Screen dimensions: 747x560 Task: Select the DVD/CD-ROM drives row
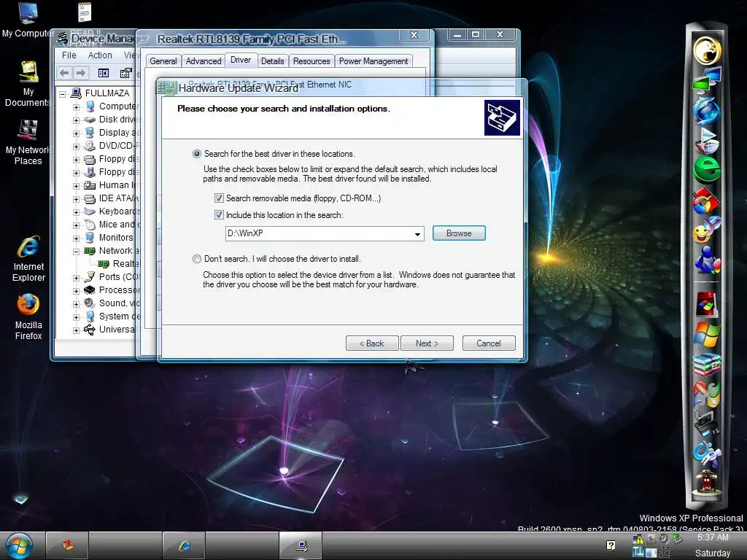pos(112,146)
